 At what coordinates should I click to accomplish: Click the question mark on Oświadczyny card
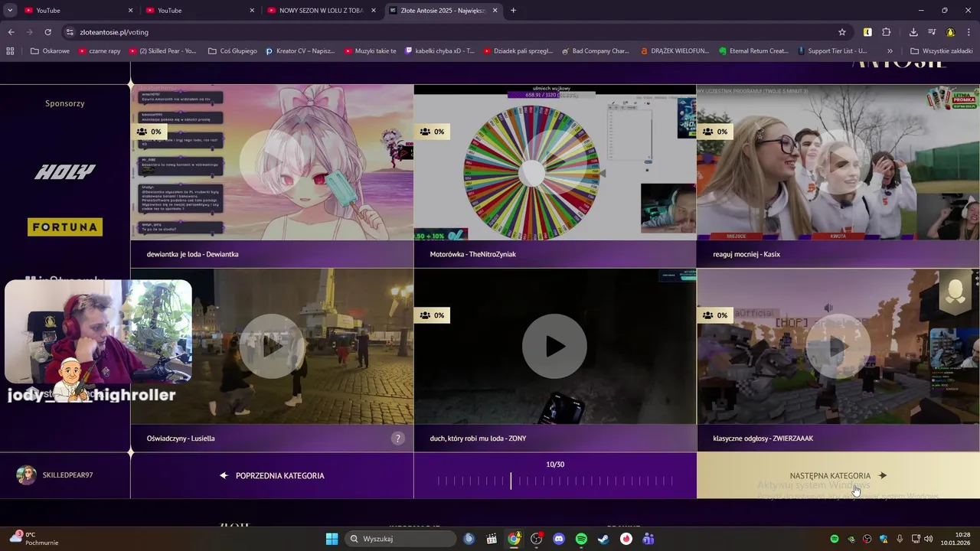(x=397, y=439)
